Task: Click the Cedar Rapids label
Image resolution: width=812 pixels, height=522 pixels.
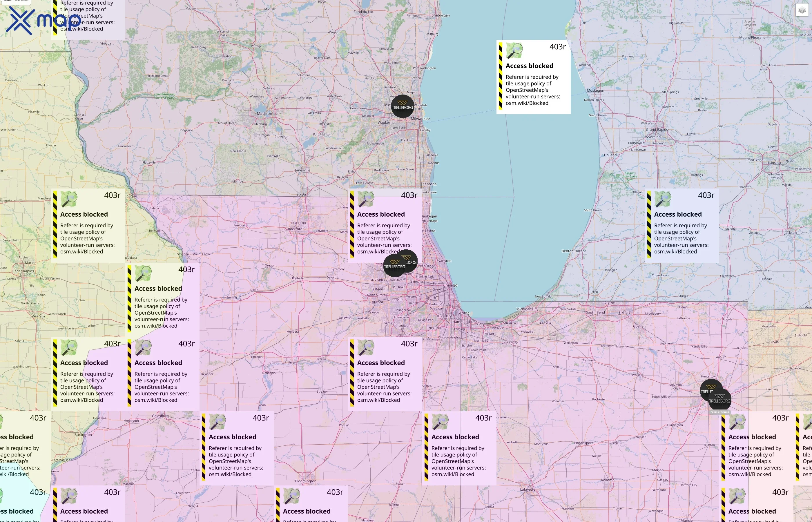Action: click(23, 271)
